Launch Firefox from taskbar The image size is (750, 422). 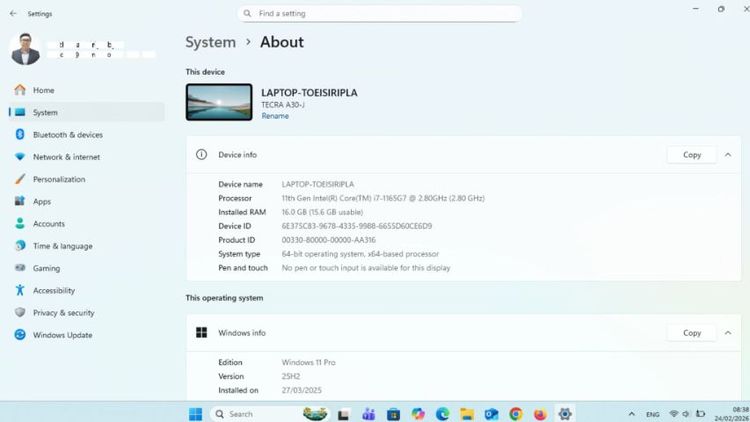(540, 414)
